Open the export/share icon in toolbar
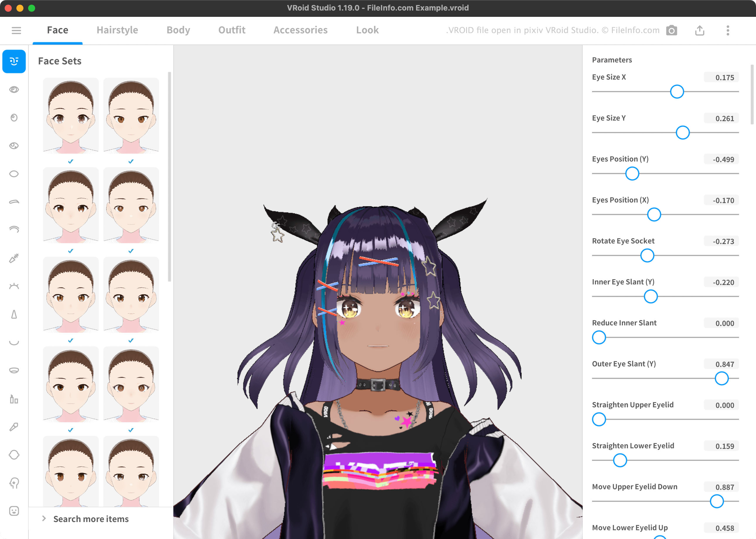 (700, 30)
